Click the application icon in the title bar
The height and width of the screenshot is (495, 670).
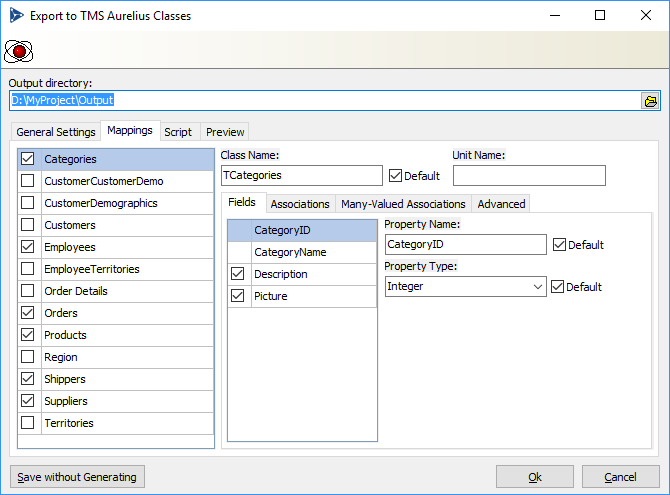[16, 16]
